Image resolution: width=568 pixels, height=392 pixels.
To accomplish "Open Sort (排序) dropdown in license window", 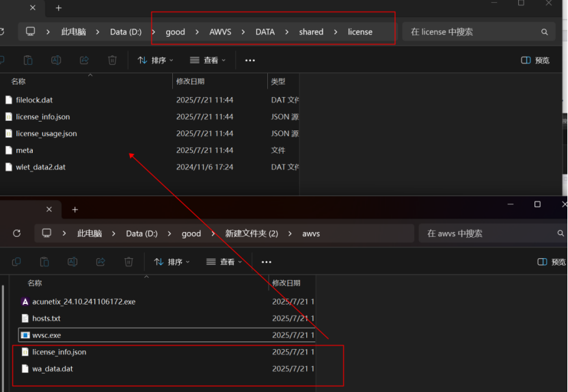I will [155, 60].
